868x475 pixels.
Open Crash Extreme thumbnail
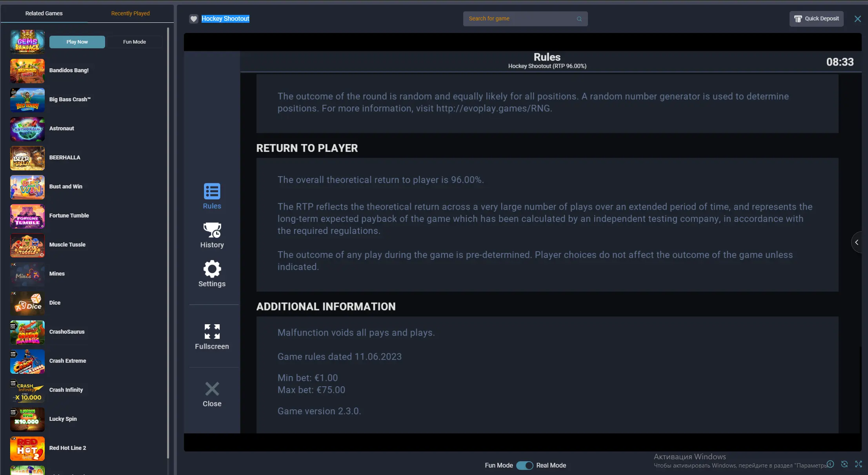(x=27, y=361)
